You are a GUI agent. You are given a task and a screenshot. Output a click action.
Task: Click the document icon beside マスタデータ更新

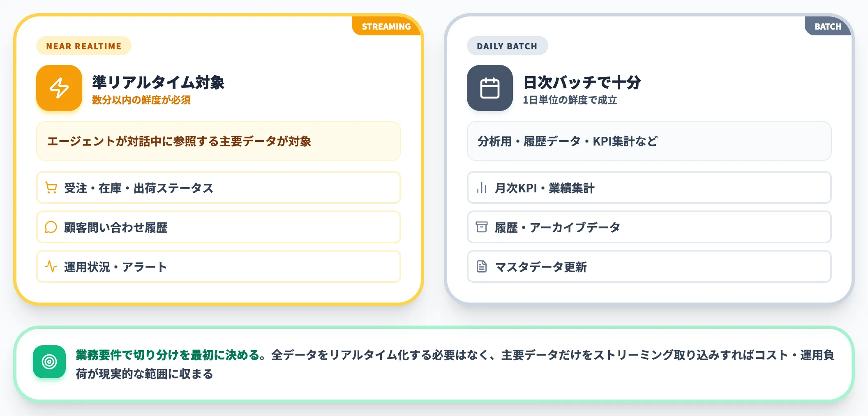[482, 267]
